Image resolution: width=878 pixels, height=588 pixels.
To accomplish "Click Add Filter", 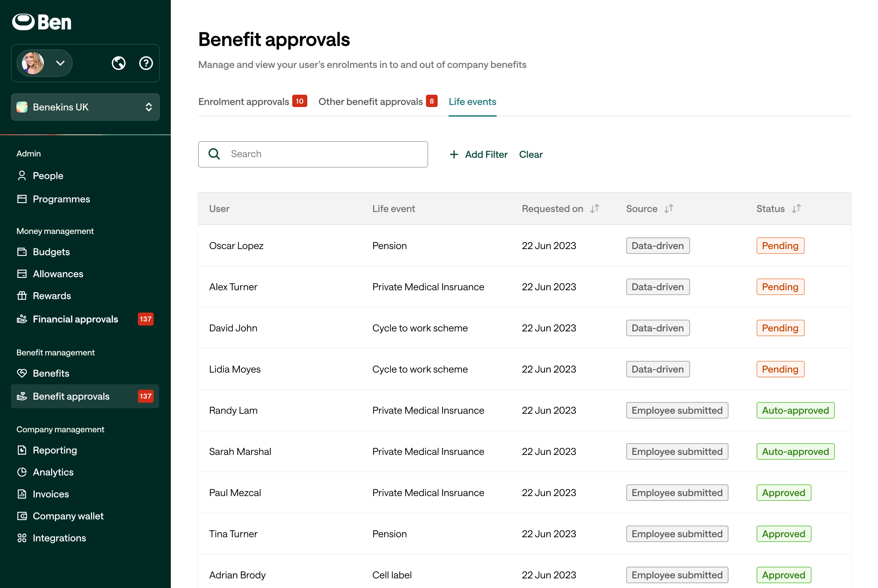I will pyautogui.click(x=478, y=154).
